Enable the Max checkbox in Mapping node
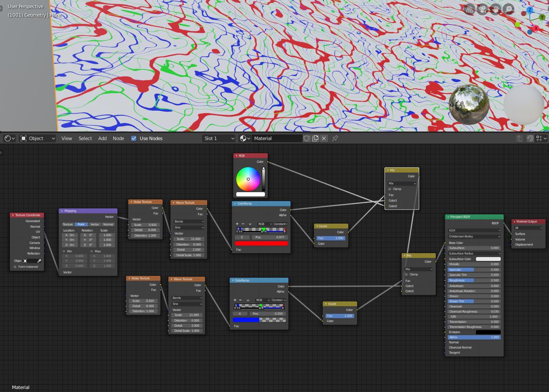 click(91, 252)
